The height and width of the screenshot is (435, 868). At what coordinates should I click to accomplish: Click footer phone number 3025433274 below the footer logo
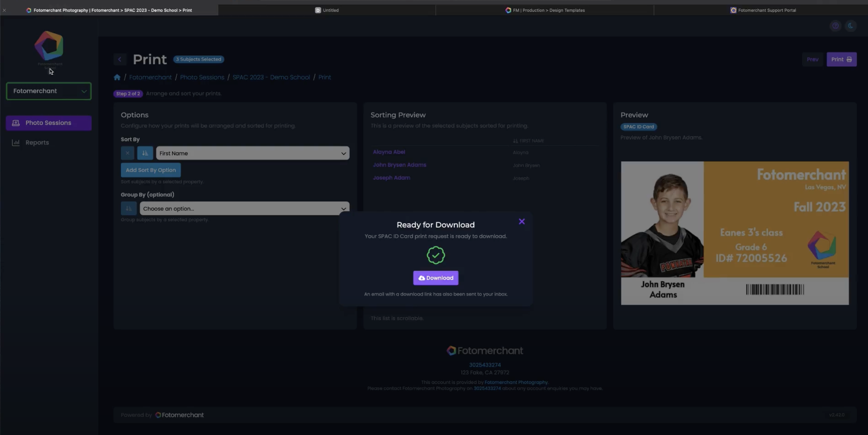(485, 365)
